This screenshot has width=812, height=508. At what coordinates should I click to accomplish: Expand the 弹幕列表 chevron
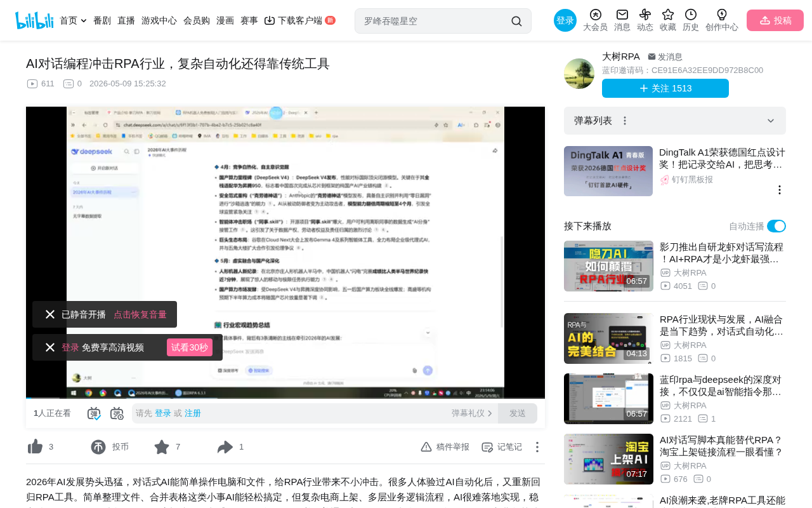[x=771, y=121]
